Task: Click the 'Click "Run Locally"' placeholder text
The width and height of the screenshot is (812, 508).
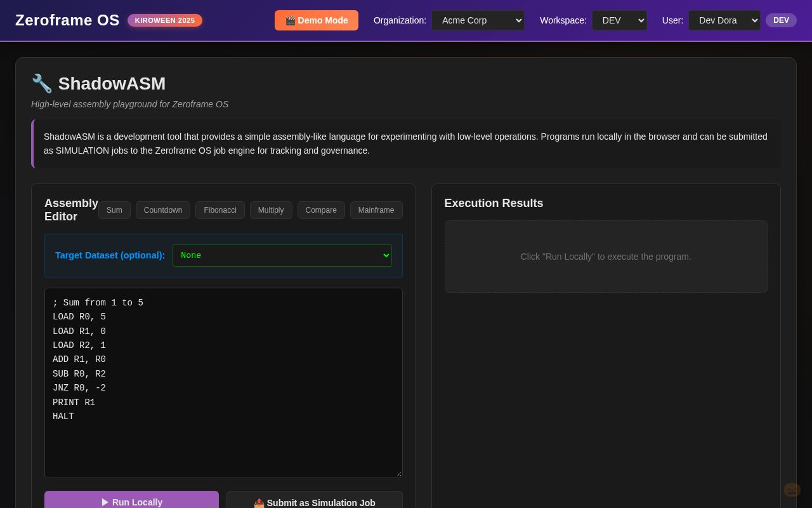Action: tap(606, 257)
